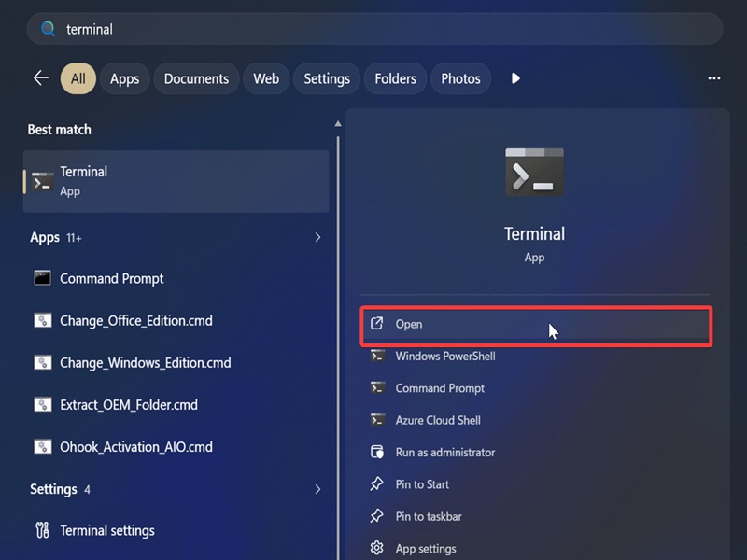Click the Change_Office_Edition.cmd file icon
Image resolution: width=747 pixels, height=560 pixels.
click(x=42, y=320)
